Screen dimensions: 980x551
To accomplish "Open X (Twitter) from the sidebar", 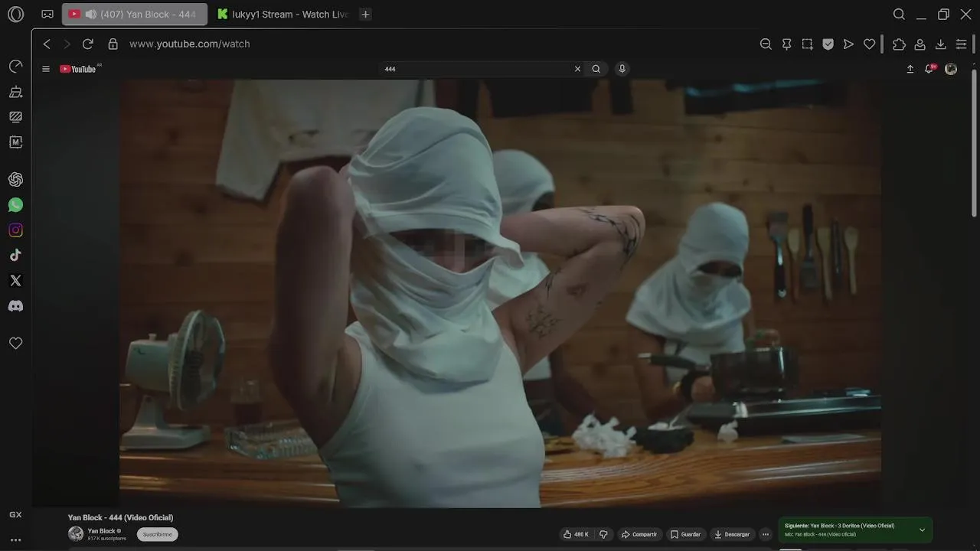I will [x=15, y=281].
